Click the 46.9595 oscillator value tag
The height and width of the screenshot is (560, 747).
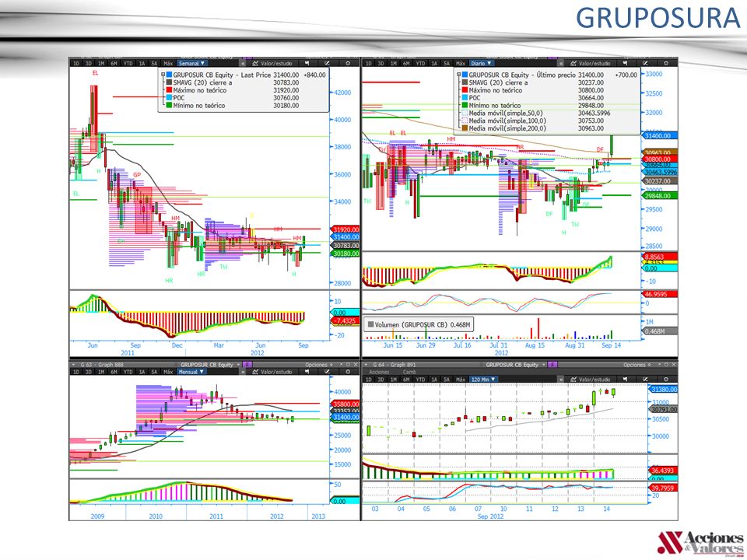(660, 294)
